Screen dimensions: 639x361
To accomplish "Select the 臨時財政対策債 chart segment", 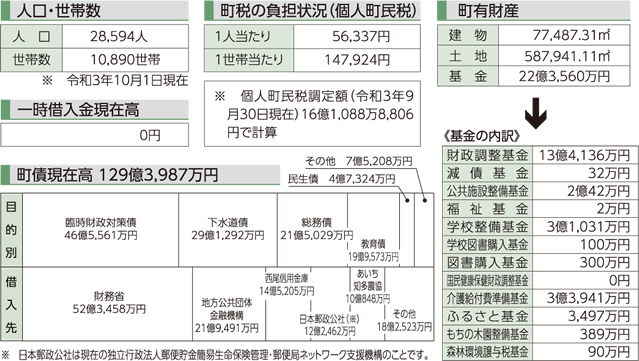I will 101,230.
